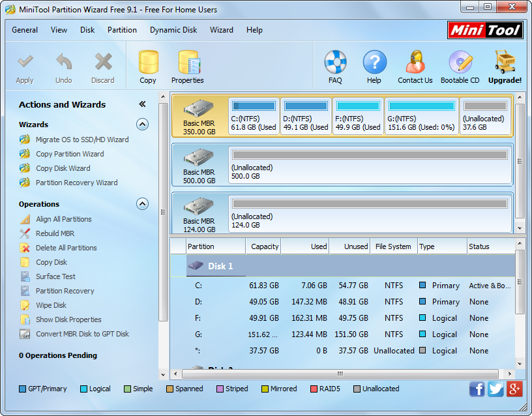
Task: Click the Copy disk toolbar icon
Action: pos(148,62)
